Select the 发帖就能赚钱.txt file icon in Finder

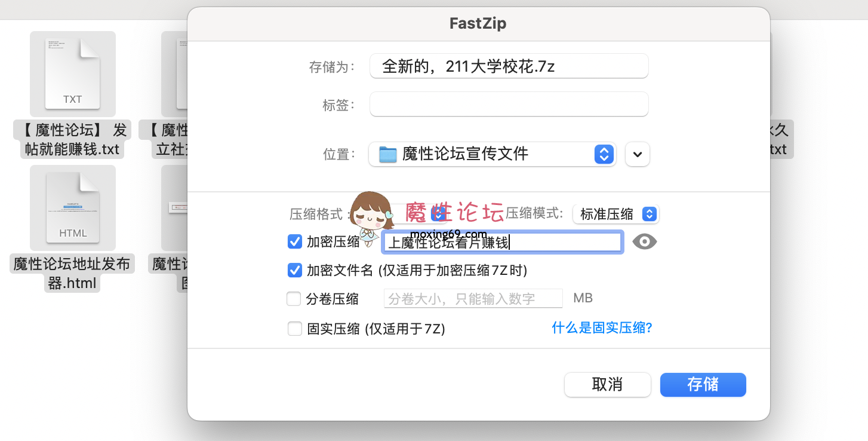click(x=73, y=74)
